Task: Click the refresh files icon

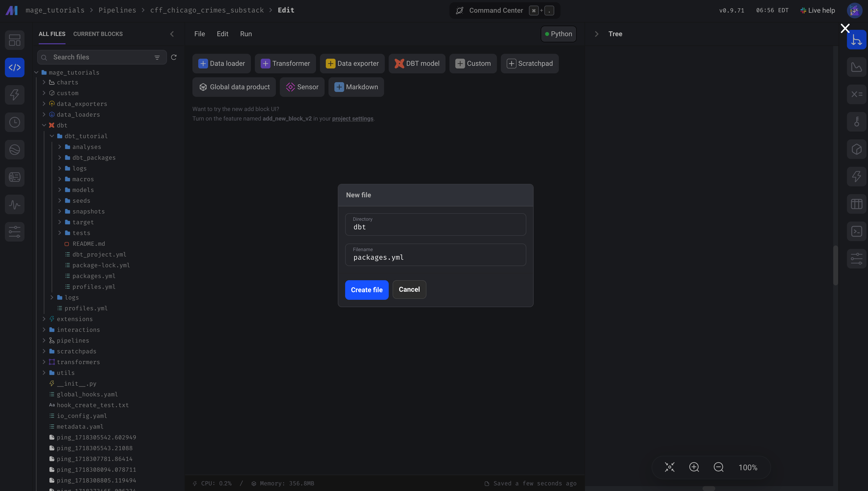Action: (x=174, y=57)
